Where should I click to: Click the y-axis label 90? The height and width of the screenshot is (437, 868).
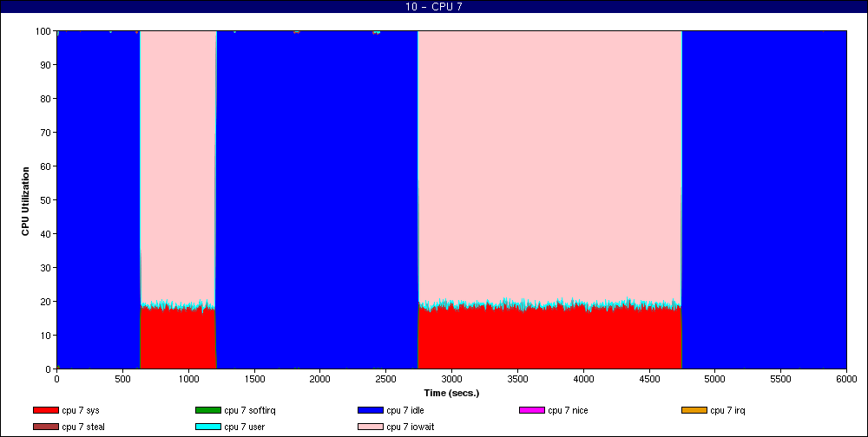(46, 65)
